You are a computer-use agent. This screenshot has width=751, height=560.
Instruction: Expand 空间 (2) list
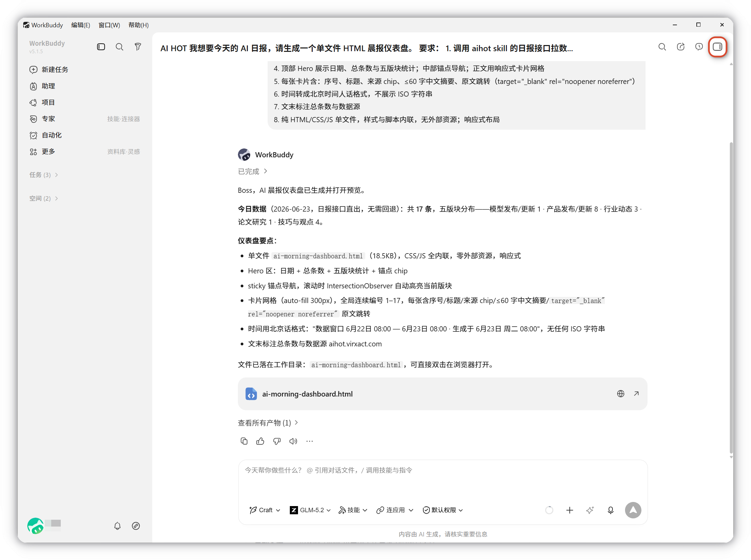(x=44, y=198)
